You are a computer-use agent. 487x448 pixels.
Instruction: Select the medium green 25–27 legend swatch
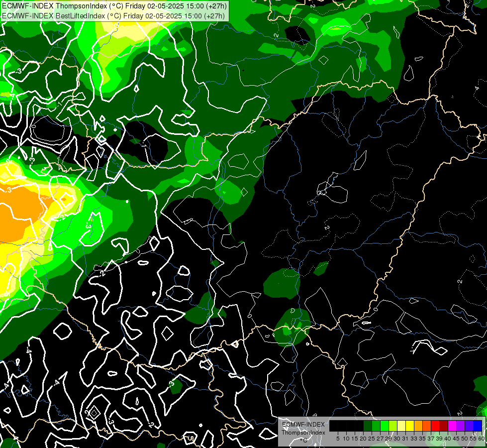[376, 426]
